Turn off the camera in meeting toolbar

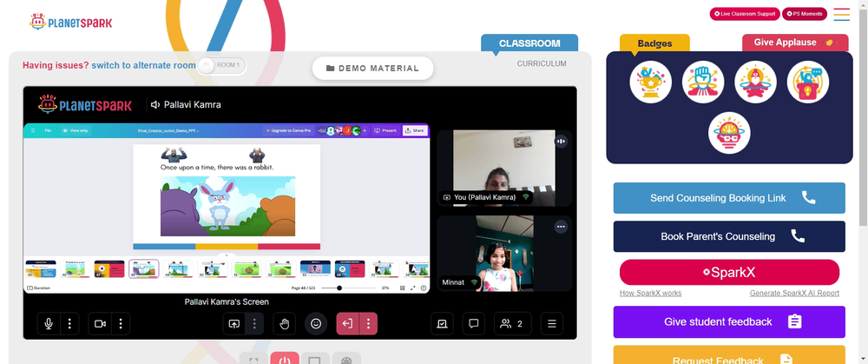click(x=100, y=324)
